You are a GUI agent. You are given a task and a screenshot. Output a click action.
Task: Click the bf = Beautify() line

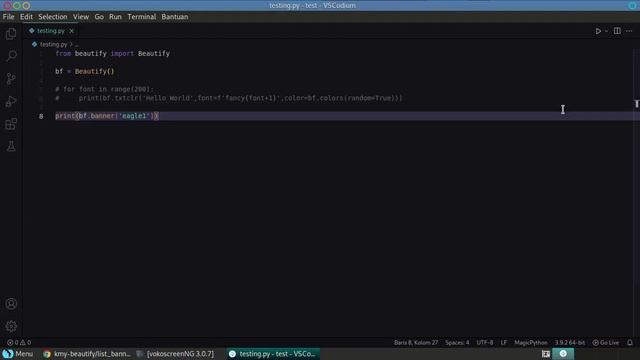pos(85,71)
